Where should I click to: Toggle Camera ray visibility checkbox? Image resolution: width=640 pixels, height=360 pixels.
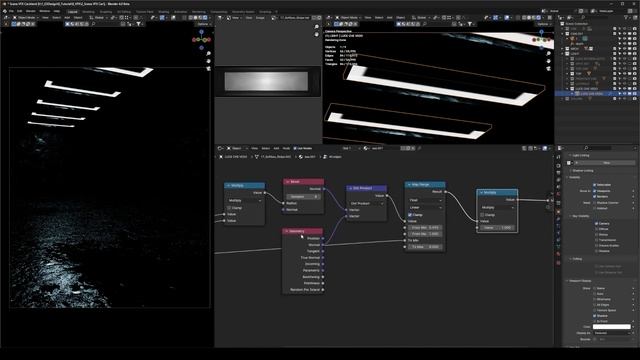pyautogui.click(x=596, y=224)
